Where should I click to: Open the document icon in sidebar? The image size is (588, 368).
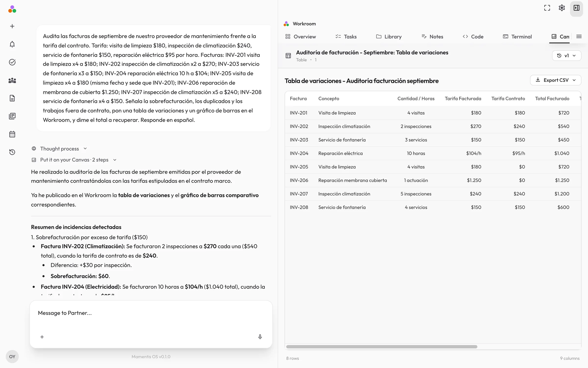click(x=12, y=98)
